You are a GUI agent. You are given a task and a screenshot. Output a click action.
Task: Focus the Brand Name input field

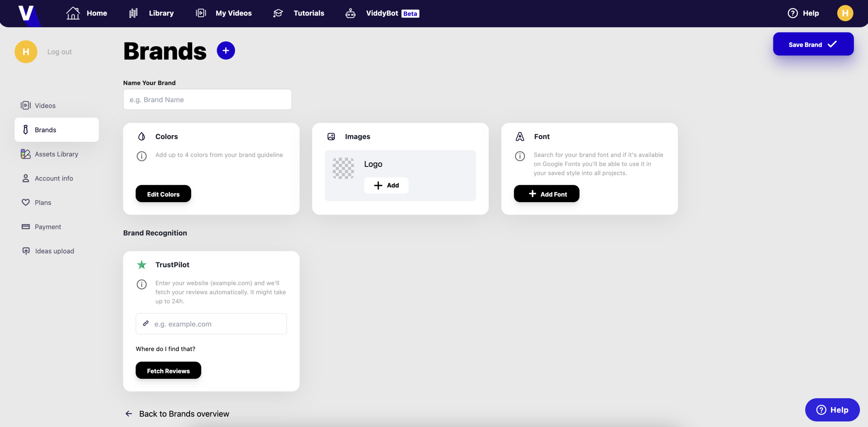click(207, 100)
